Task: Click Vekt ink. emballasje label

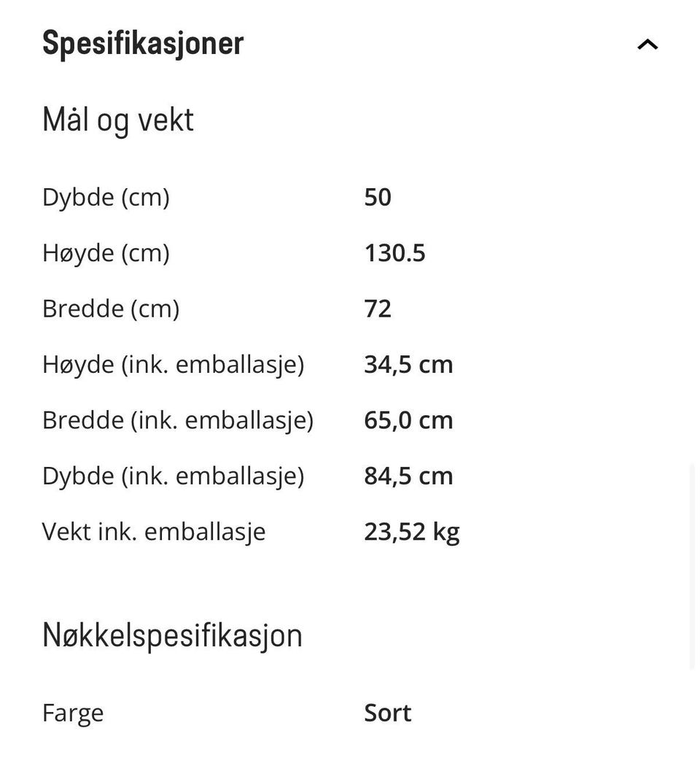Action: pos(154,532)
